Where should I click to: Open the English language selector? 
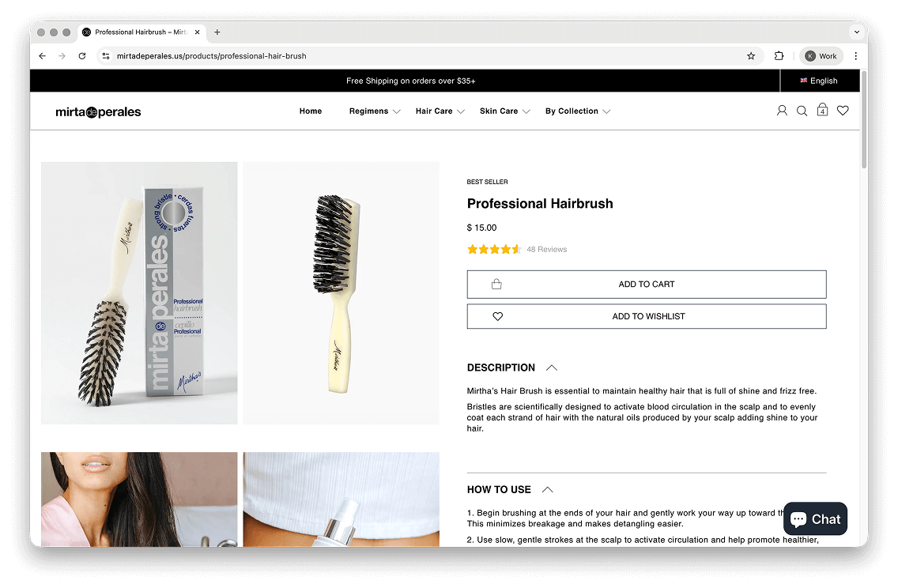[819, 81]
